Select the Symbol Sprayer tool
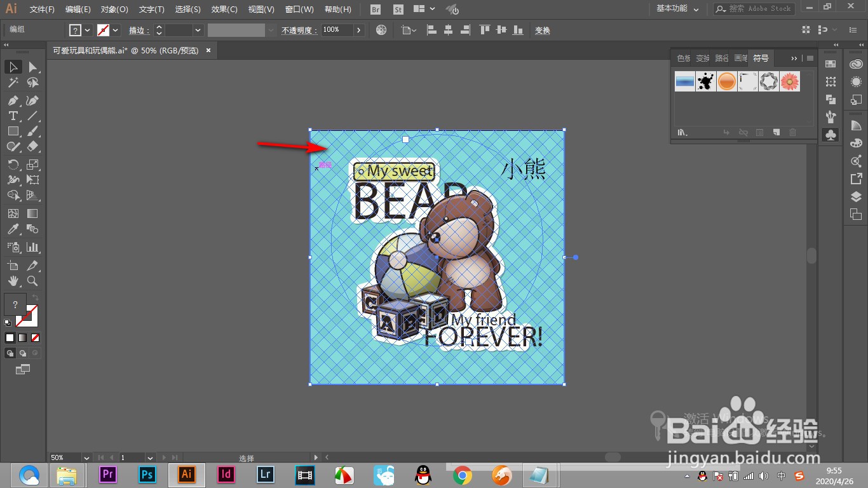The width and height of the screenshot is (868, 488). tap(13, 247)
